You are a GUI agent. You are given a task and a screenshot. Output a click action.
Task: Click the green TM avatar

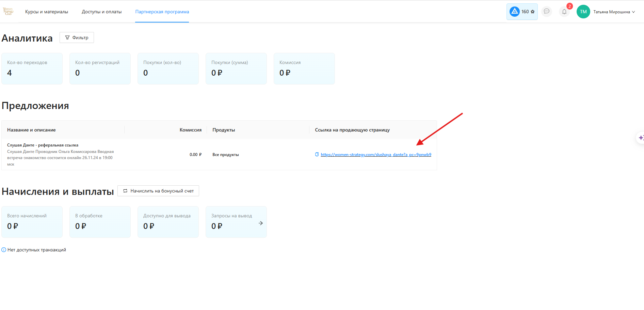pos(583,12)
